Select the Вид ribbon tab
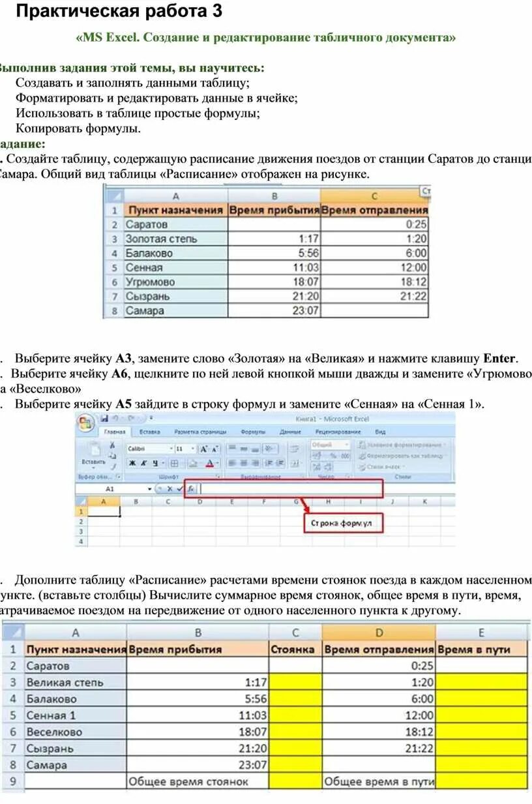 (x=380, y=432)
